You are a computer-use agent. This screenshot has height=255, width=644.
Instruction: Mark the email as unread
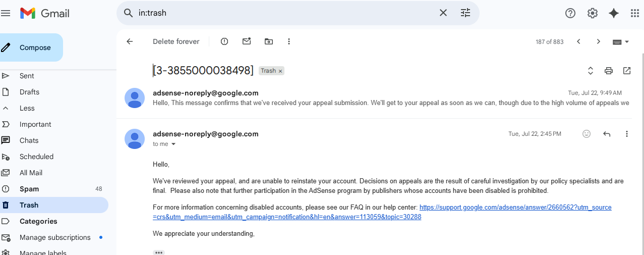[247, 41]
